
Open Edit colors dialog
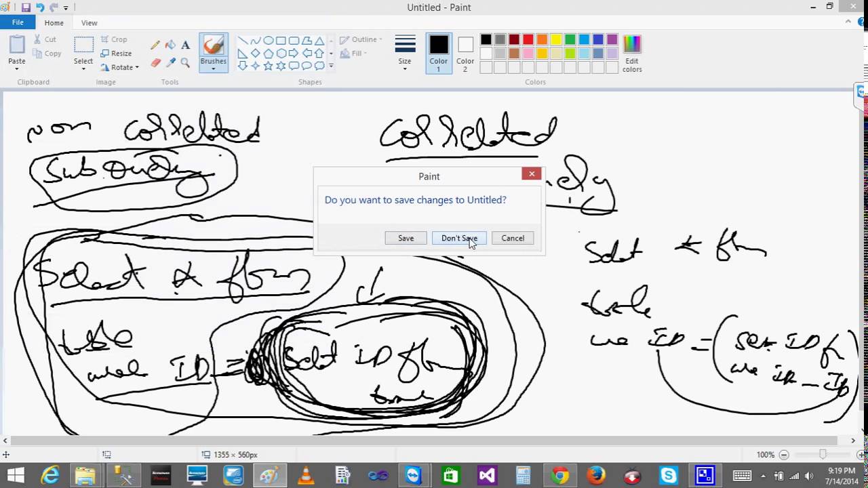tap(632, 54)
